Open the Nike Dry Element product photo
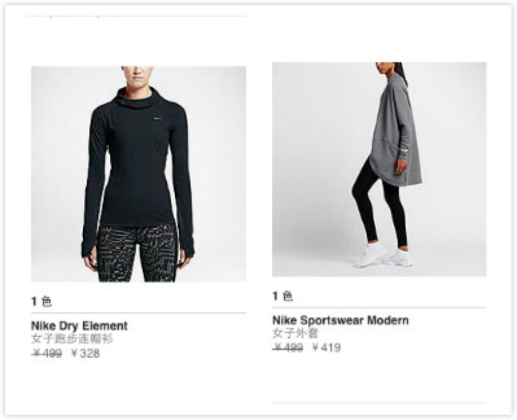This screenshot has height=420, width=517. click(138, 174)
